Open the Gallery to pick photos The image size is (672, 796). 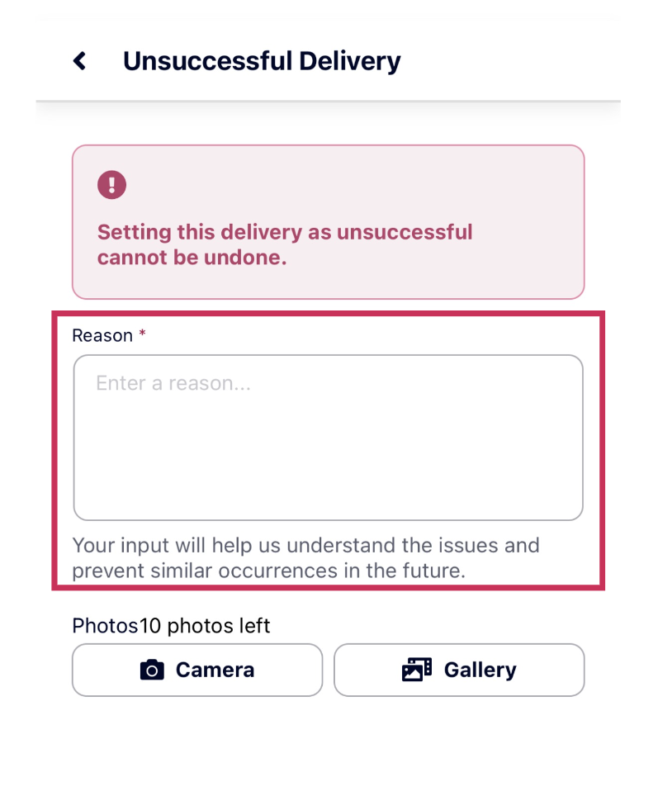tap(459, 670)
